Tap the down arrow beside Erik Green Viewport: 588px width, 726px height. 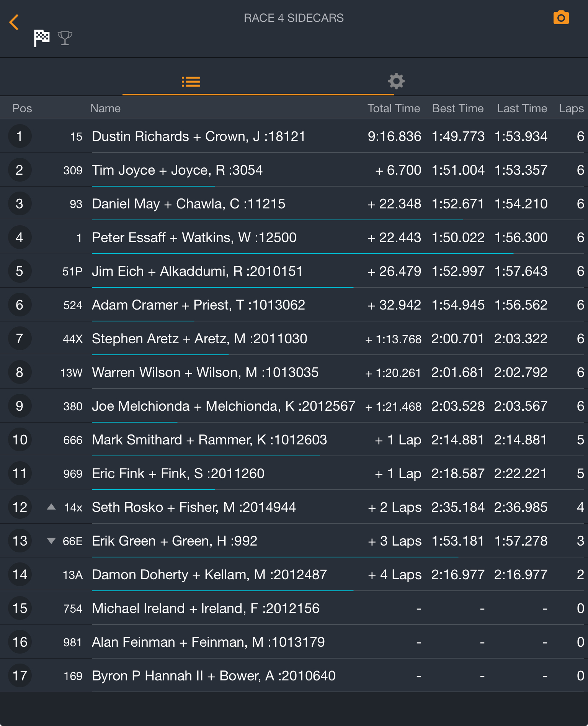51,541
